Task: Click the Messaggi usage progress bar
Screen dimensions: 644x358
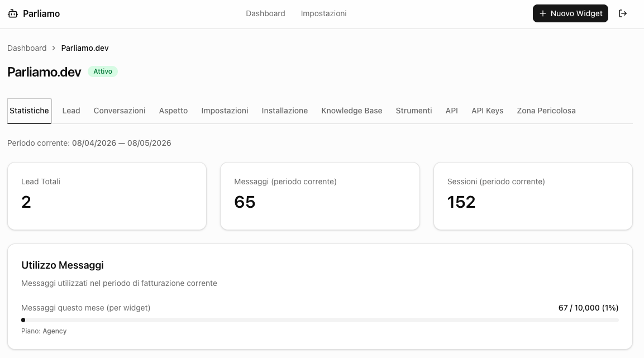Action: point(319,320)
